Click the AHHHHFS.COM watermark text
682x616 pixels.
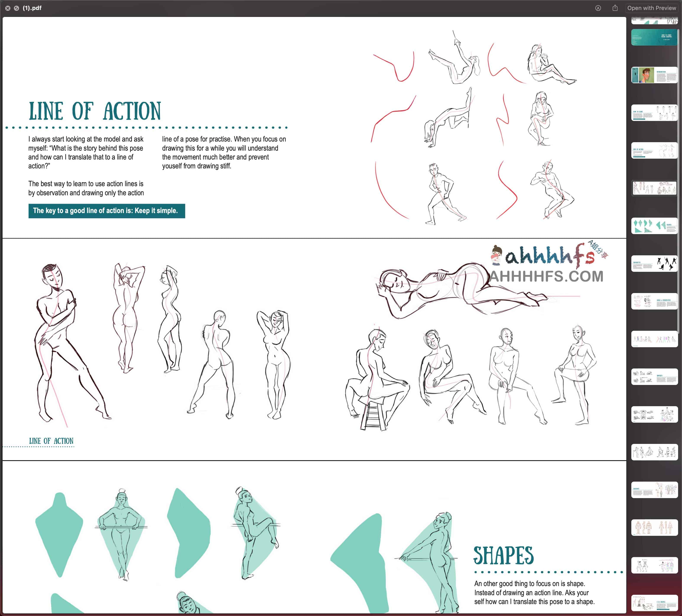coord(546,277)
